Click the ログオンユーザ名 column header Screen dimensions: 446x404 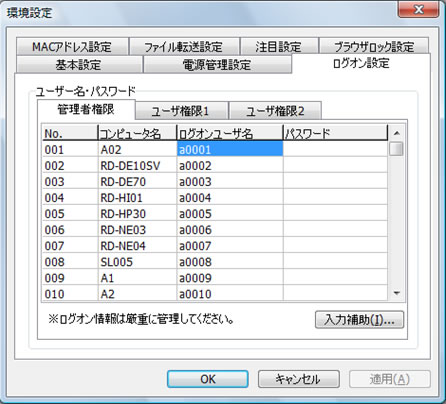pos(230,133)
